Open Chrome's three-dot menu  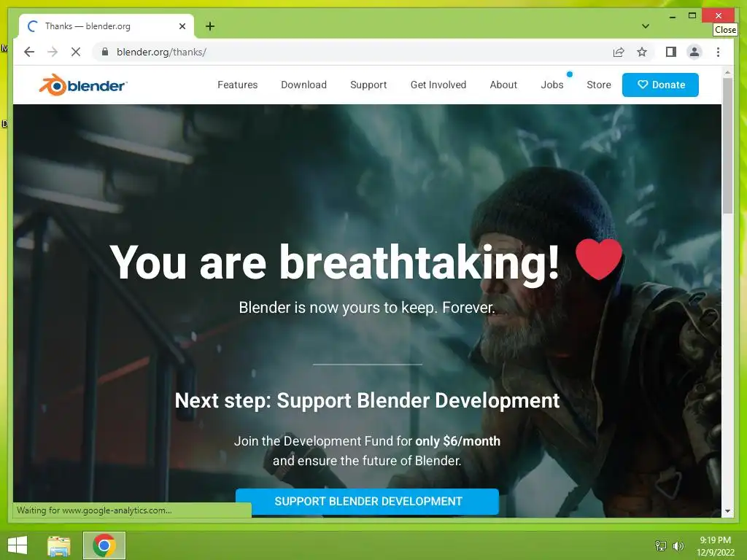[x=718, y=52]
